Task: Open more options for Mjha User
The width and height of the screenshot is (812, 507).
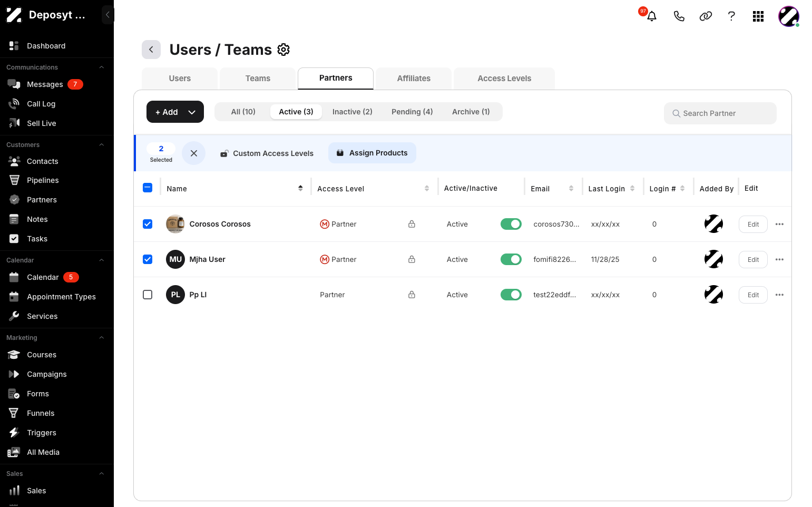Action: pyautogui.click(x=779, y=260)
